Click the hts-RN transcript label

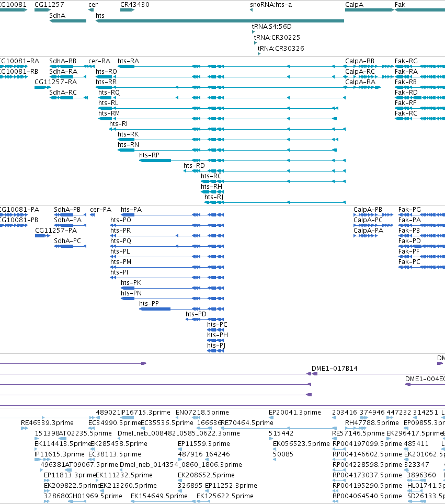pos(128,145)
